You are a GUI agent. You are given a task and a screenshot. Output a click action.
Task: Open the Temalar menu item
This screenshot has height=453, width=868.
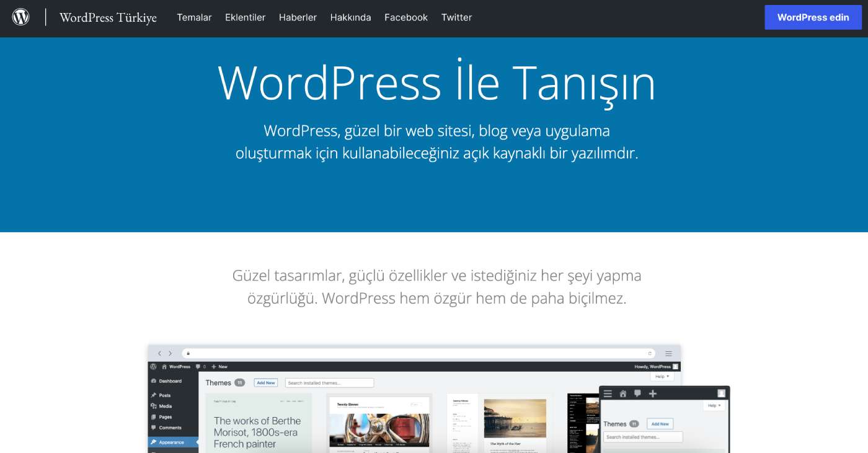pos(194,17)
